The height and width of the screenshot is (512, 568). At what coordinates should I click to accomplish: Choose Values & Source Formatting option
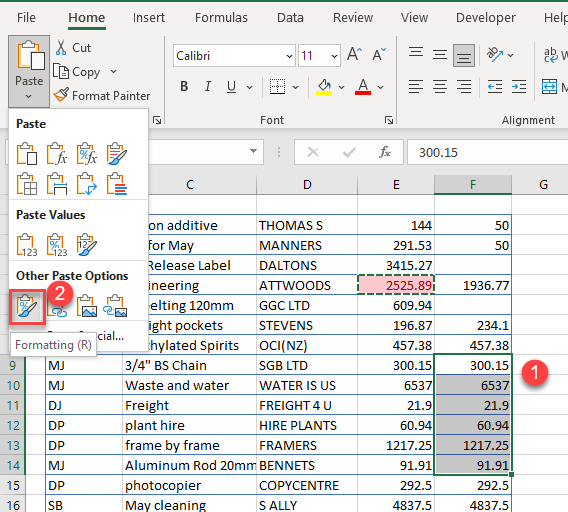[87, 245]
